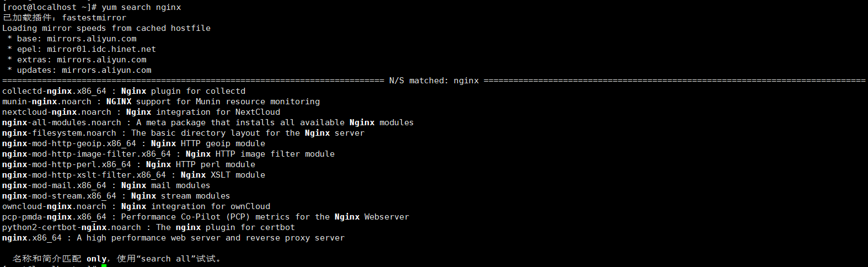Click the munin-nginx.noarch package line
Screen dimensions: 868x267
point(47,102)
